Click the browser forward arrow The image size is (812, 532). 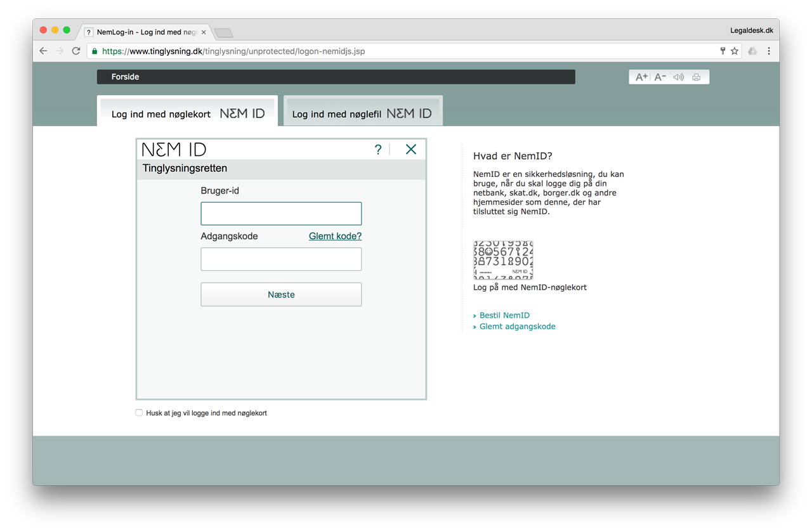60,51
